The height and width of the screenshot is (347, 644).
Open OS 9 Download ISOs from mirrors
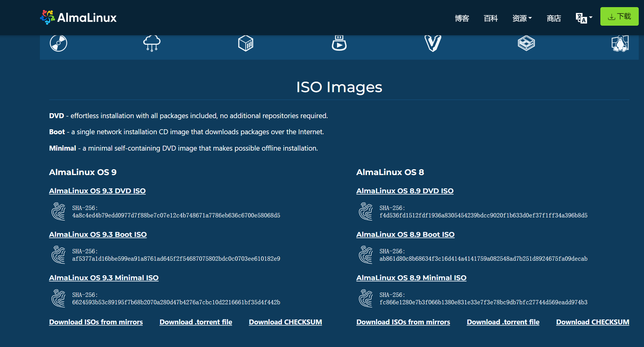96,322
